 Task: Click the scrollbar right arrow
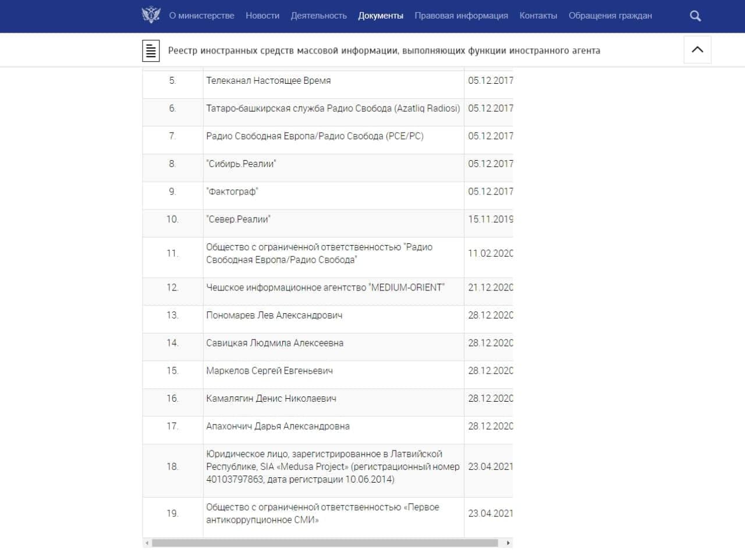click(508, 543)
